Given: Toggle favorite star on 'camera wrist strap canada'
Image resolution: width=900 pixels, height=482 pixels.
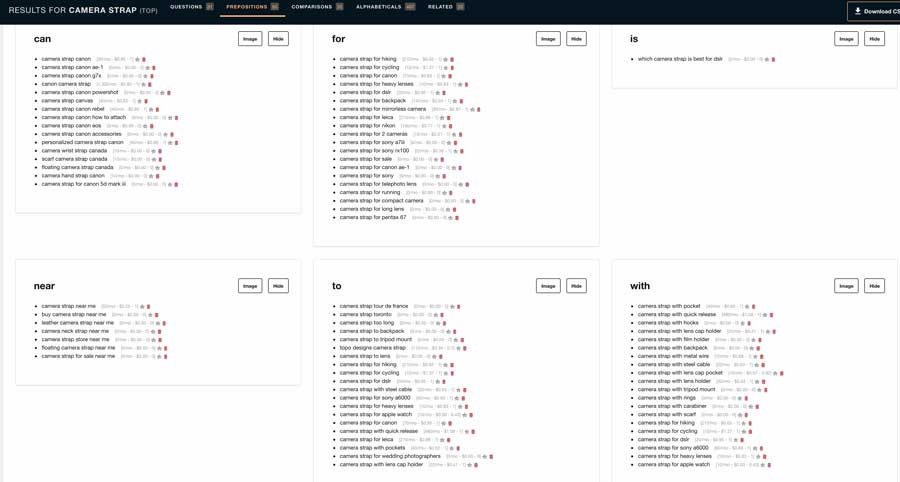Looking at the screenshot, I should 153,151.
